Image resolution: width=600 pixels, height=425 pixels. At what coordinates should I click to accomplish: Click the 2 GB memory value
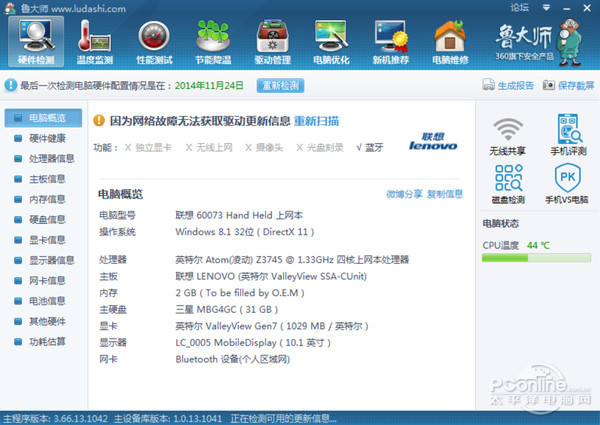240,293
